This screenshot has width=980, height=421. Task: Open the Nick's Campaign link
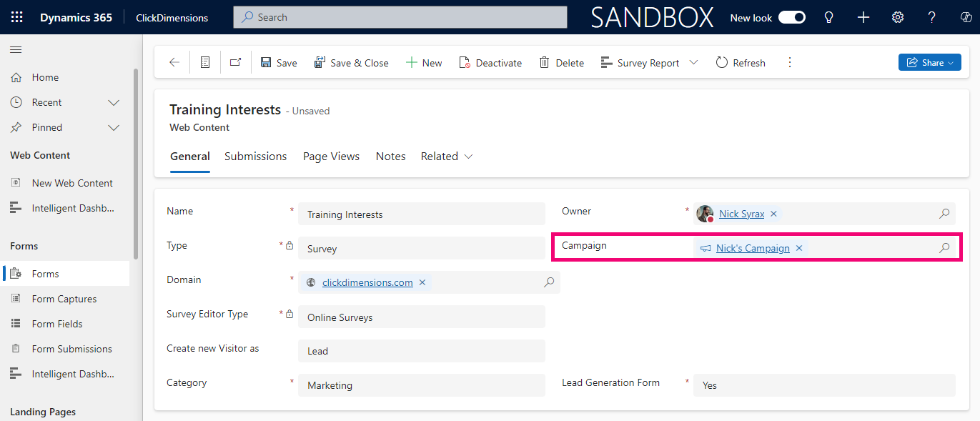[x=753, y=248]
